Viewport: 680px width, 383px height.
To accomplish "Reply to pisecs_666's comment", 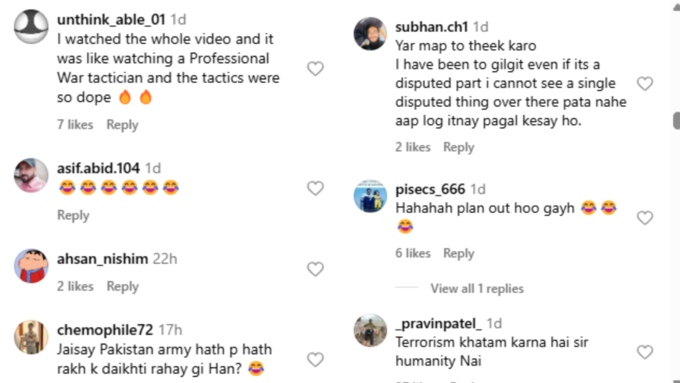I will [459, 253].
